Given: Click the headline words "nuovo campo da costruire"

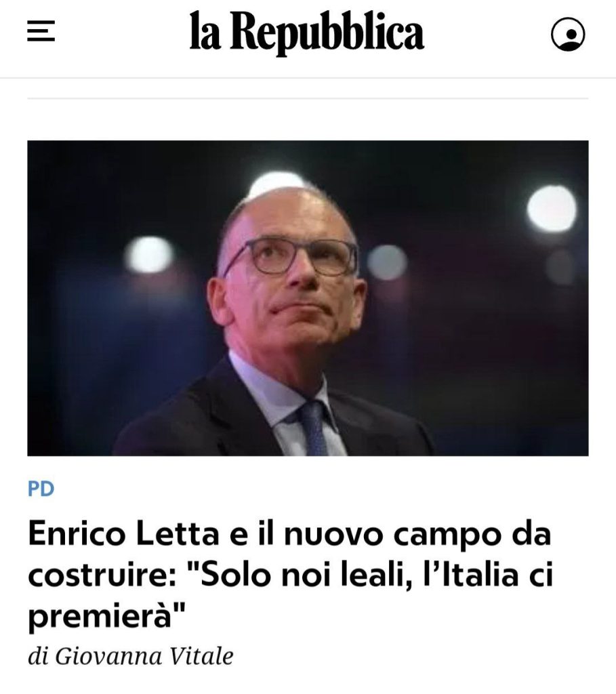Looking at the screenshot, I should click(290, 555).
